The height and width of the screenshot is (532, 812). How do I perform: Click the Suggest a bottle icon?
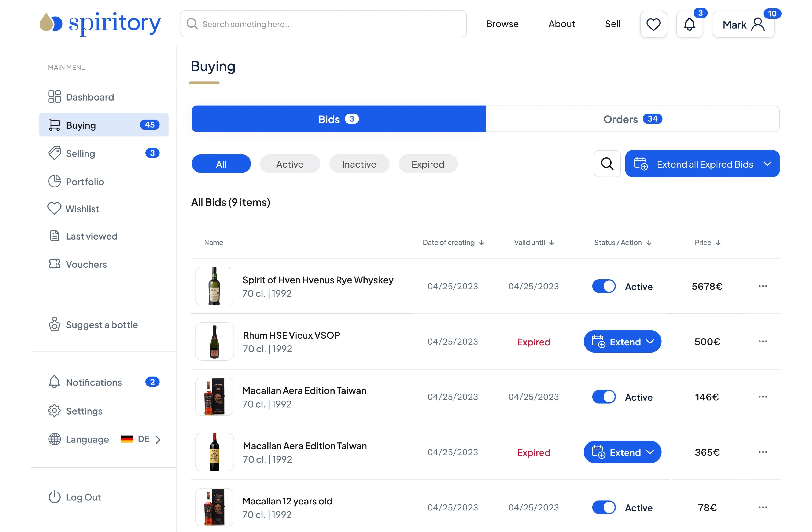(x=54, y=324)
